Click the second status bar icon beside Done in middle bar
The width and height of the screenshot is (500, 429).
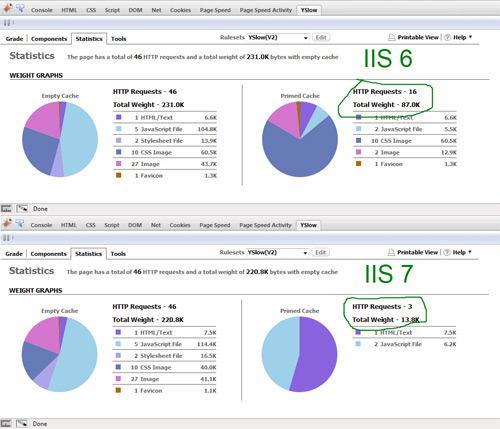[x=22, y=209]
